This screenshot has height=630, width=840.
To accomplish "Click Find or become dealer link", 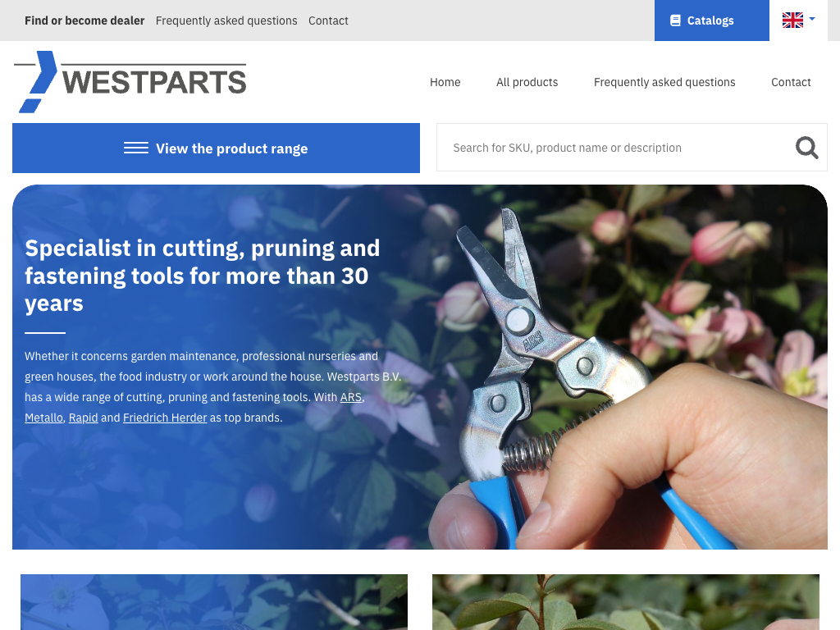I will [x=84, y=21].
